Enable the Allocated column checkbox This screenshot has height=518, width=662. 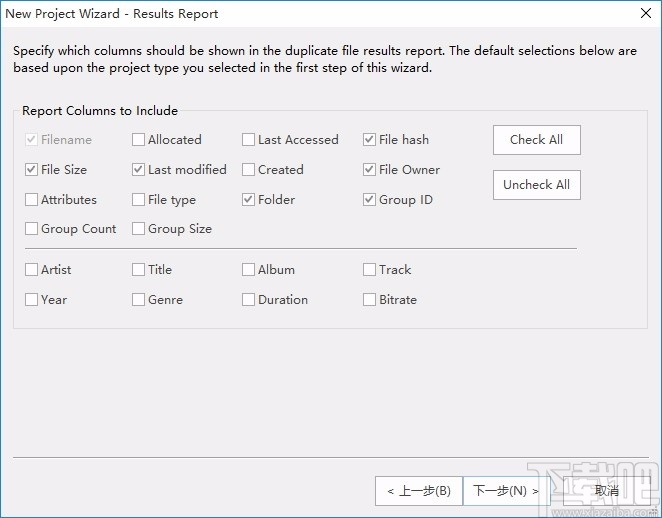[x=138, y=140]
